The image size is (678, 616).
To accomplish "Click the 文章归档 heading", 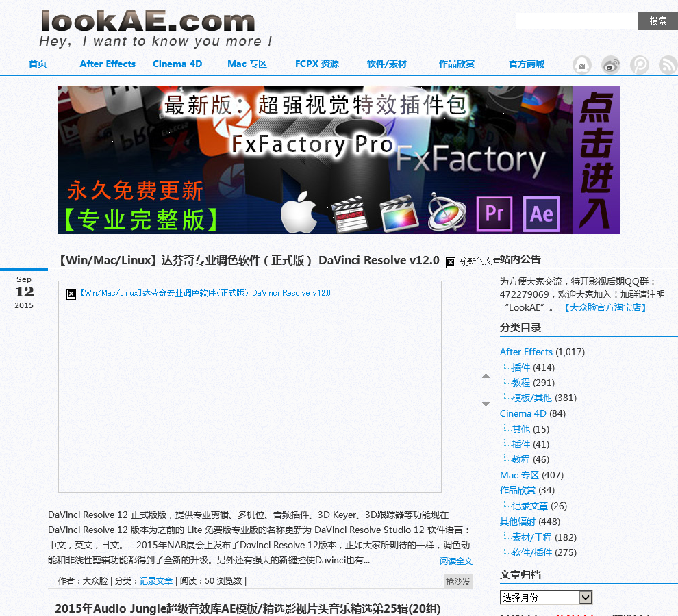I will tap(520, 575).
